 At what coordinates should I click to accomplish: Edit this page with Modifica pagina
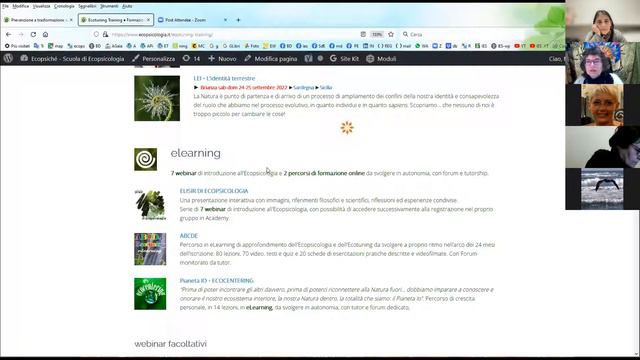coord(271,58)
